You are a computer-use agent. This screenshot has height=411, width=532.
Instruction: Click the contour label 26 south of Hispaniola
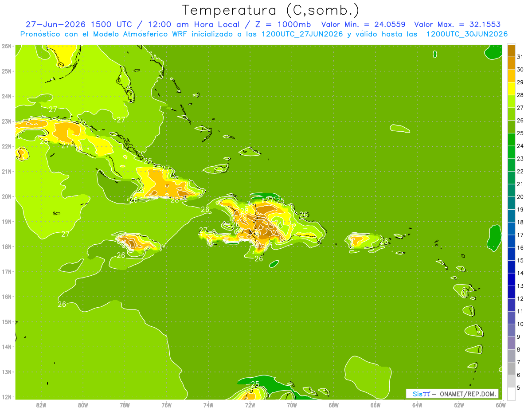click(x=259, y=258)
